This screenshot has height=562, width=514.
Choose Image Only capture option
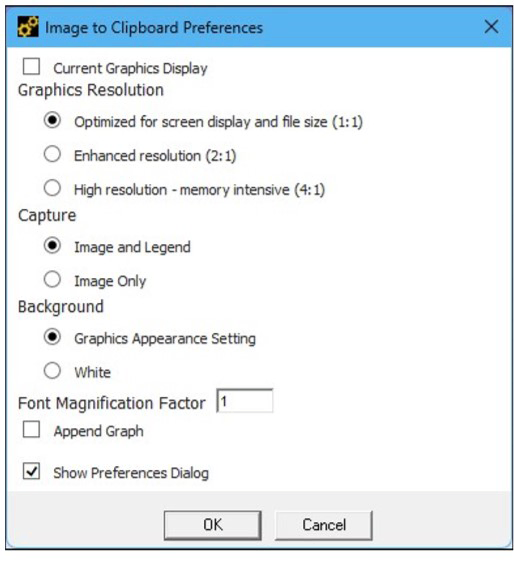(x=52, y=280)
